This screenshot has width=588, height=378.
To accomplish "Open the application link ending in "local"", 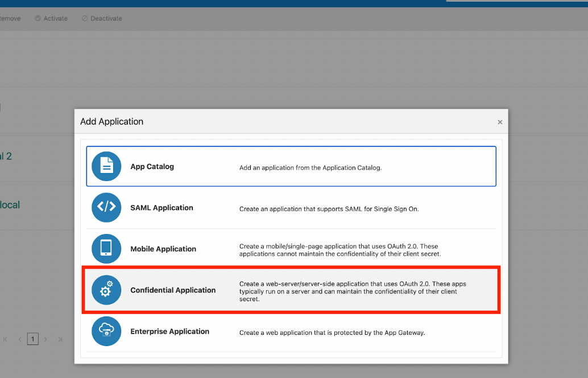I will (9, 205).
